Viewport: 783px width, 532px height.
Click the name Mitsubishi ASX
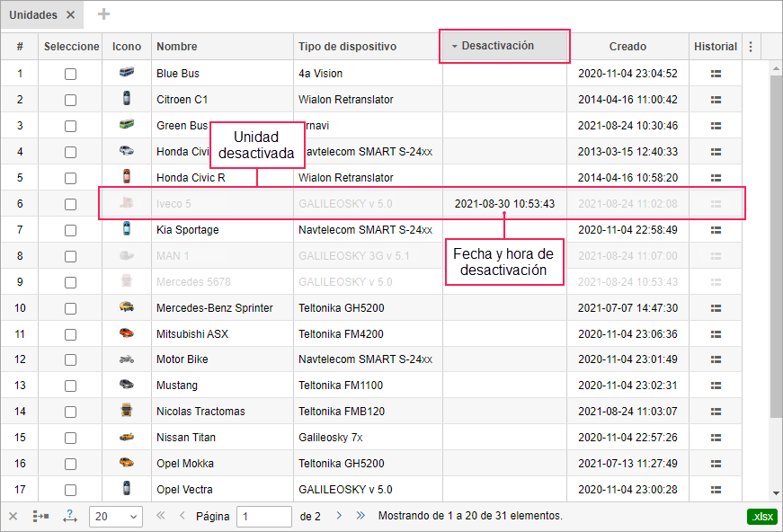pyautogui.click(x=192, y=334)
